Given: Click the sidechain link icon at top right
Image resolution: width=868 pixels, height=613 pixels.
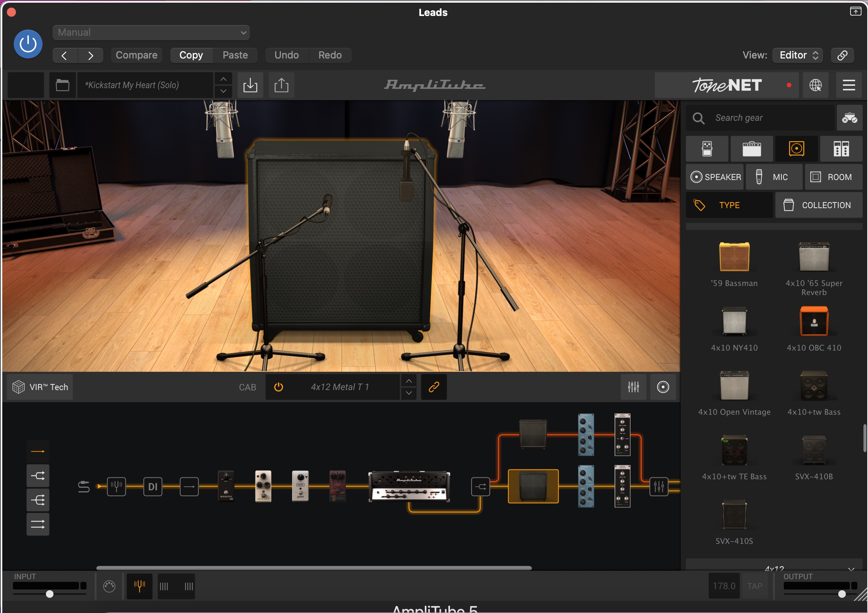Looking at the screenshot, I should 842,55.
